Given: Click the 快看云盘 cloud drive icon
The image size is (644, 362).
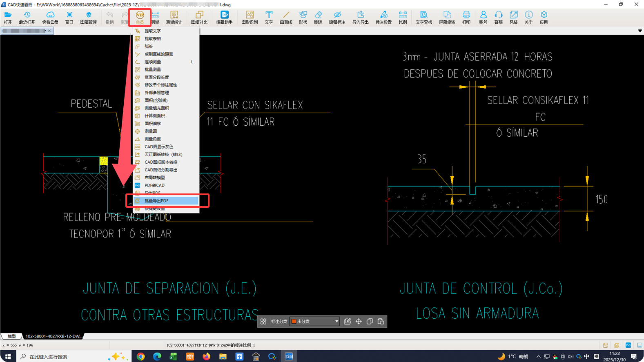Looking at the screenshot, I should coord(50,17).
